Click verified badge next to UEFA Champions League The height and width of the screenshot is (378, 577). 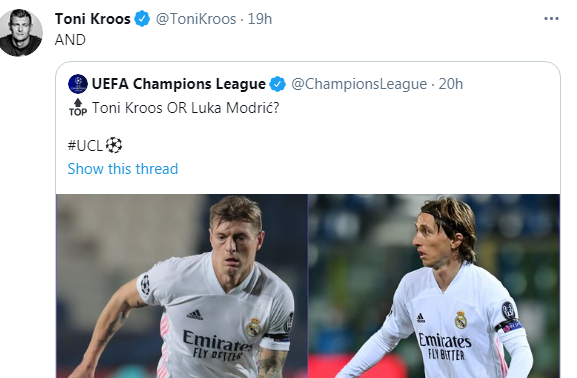coord(277,84)
